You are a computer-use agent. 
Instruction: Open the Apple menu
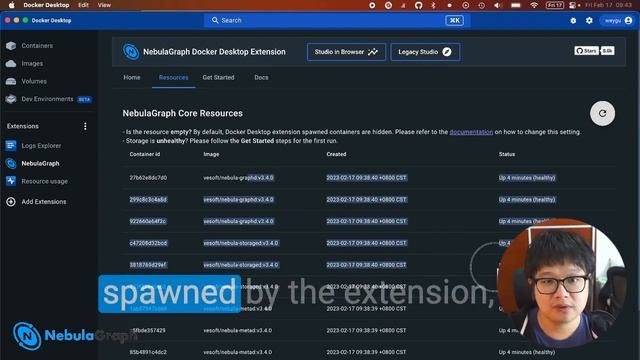[x=11, y=5]
